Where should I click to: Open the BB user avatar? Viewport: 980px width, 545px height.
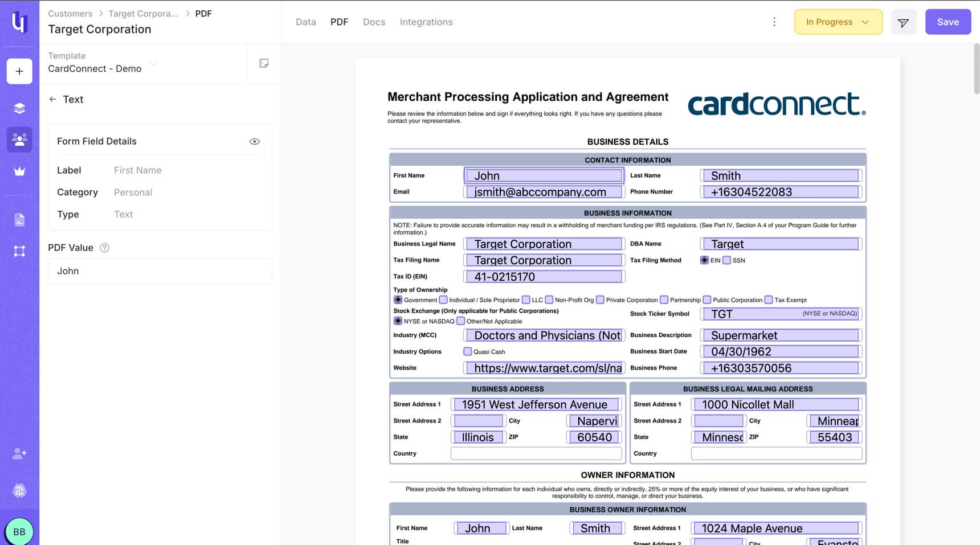click(19, 531)
